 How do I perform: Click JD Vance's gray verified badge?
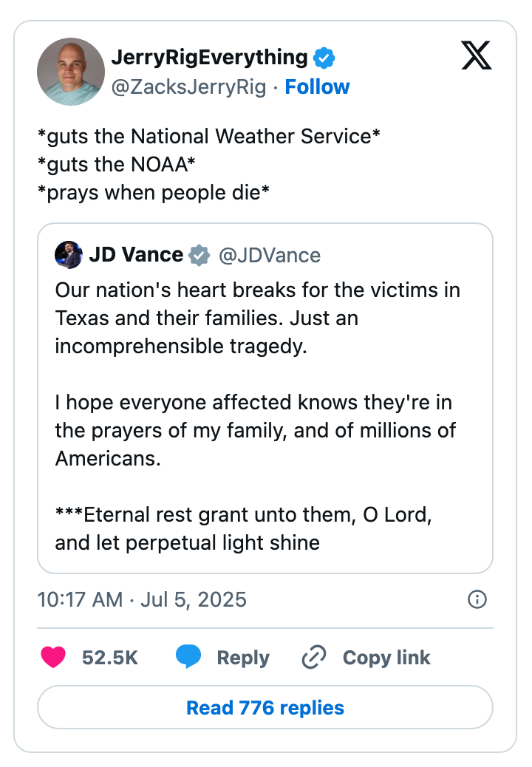(197, 254)
